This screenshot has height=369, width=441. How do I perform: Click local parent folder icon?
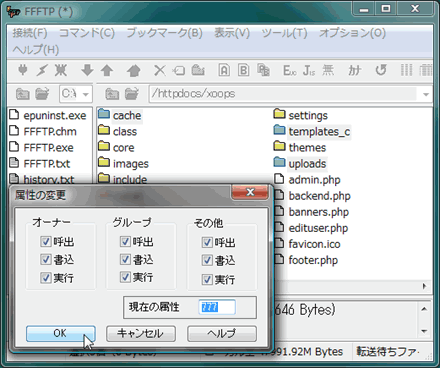23,94
